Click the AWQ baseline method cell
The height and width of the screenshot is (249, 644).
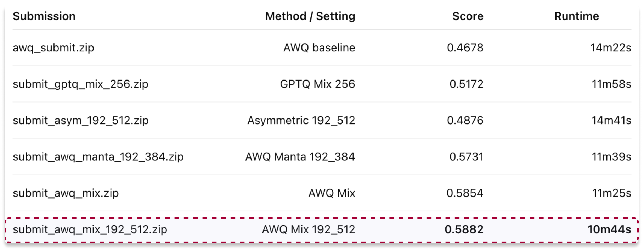point(319,48)
